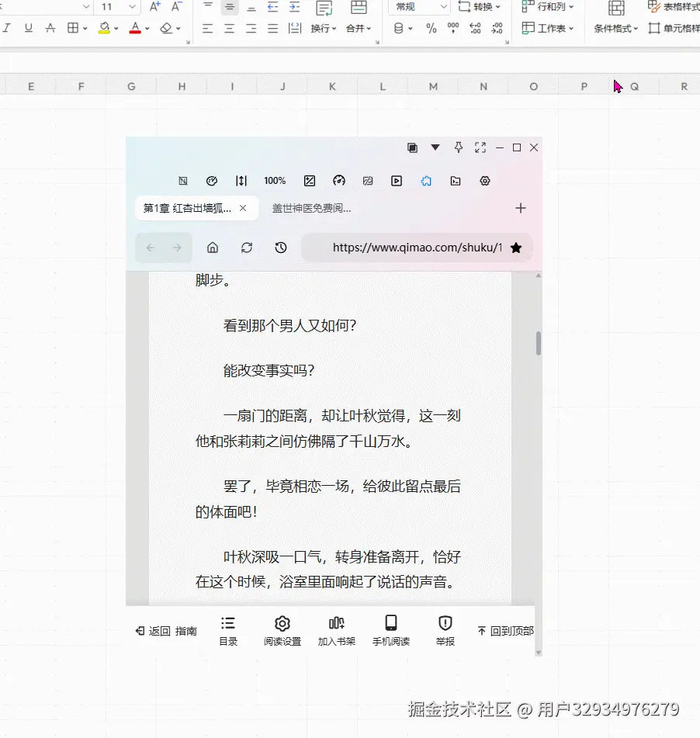Apply red font color to text
Viewport: 700px width, 738px height.
pyautogui.click(x=135, y=28)
